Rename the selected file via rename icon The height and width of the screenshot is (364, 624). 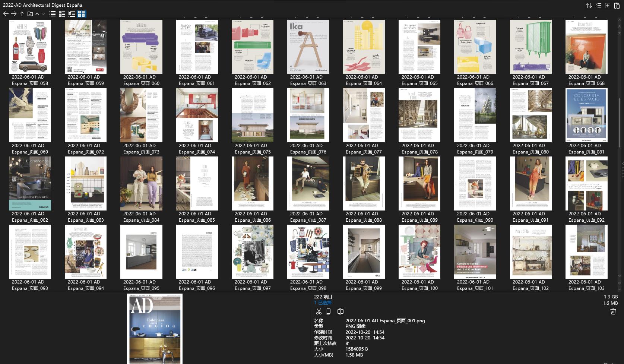click(340, 311)
